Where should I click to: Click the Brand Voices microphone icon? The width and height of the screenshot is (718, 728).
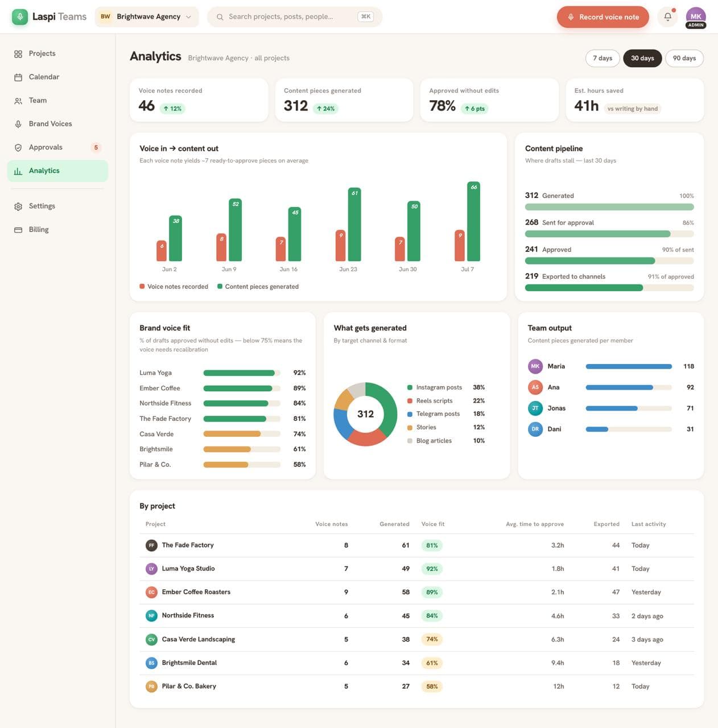(18, 124)
